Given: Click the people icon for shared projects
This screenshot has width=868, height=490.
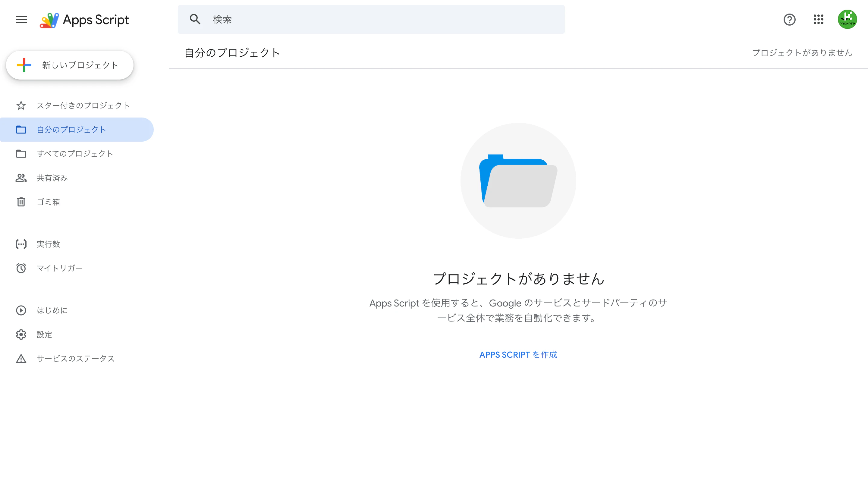Looking at the screenshot, I should pos(21,177).
